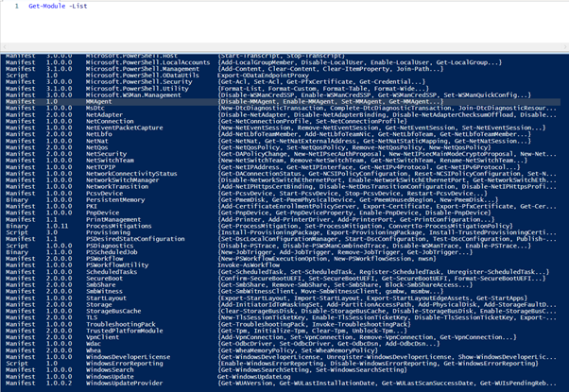Click the NetConnection module name

(110, 121)
